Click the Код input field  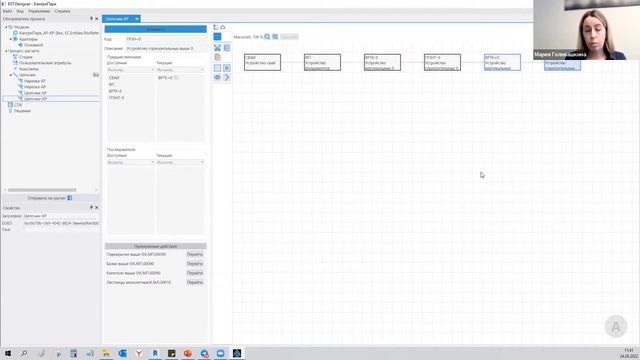(x=165, y=39)
